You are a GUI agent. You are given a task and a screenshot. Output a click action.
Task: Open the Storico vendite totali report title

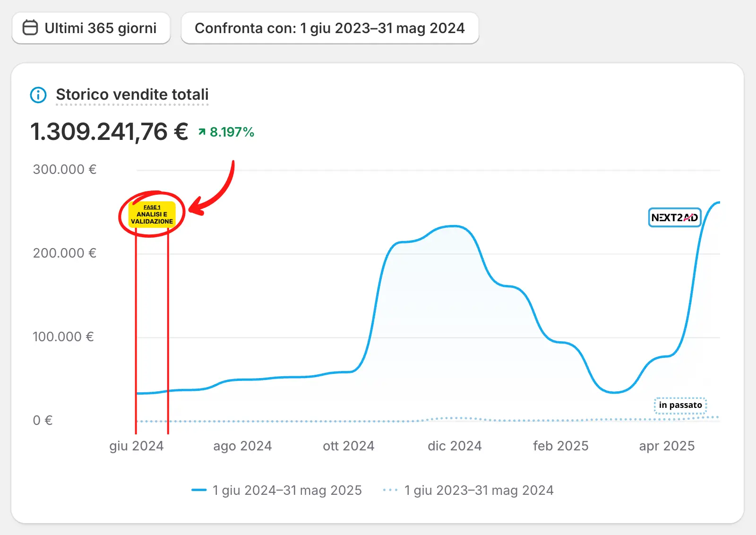click(x=132, y=95)
